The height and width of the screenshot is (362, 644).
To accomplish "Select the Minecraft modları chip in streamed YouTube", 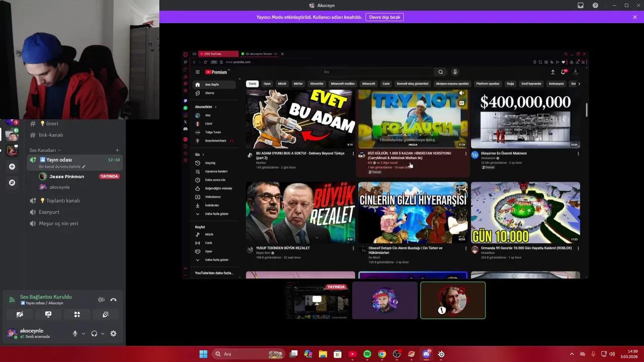I will tap(343, 84).
